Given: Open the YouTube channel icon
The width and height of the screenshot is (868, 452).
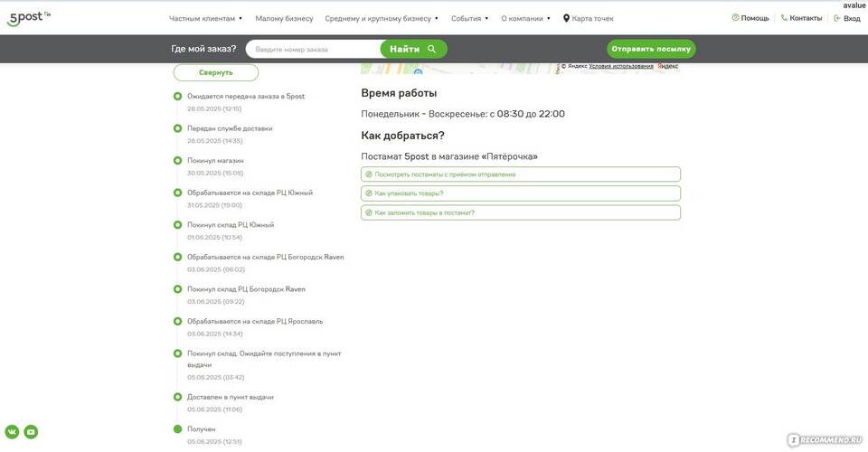Looking at the screenshot, I should point(31,432).
